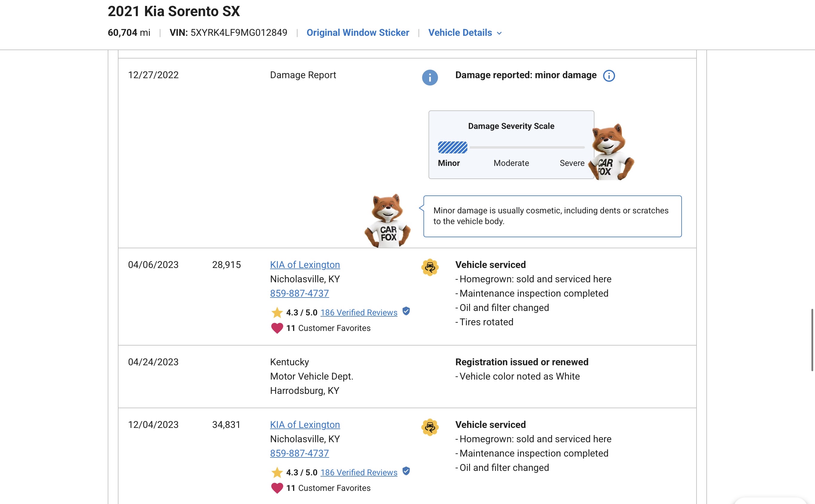Click the 12/27/2022 date cell
Viewport: 815px width, 504px height.
tap(153, 75)
